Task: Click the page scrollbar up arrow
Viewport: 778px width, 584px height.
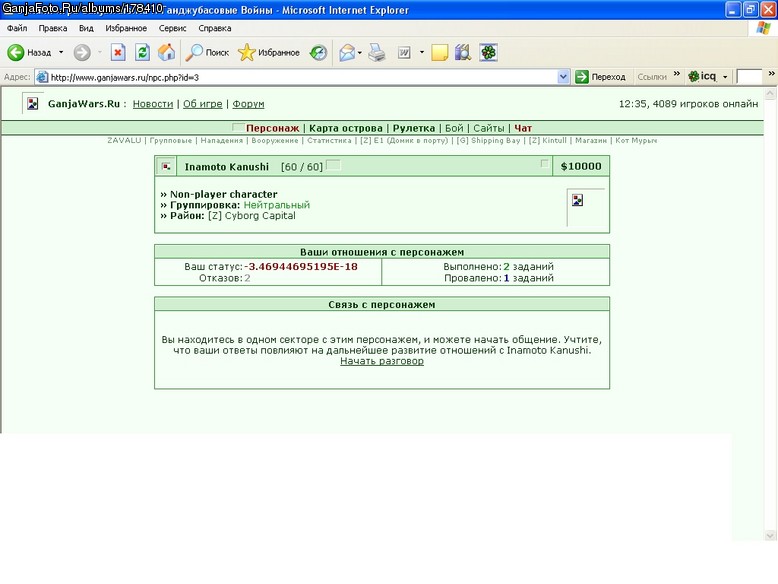Action: [770, 93]
